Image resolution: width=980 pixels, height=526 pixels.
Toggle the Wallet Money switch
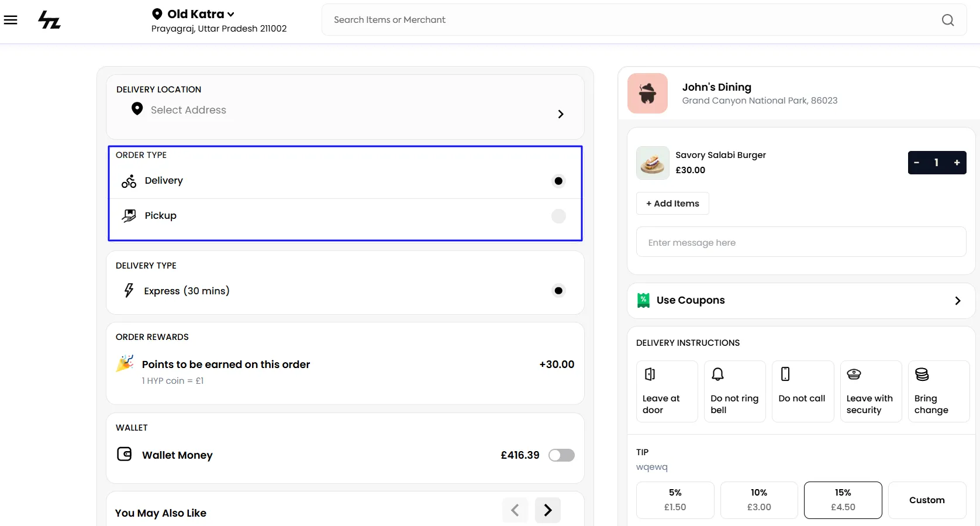pyautogui.click(x=561, y=455)
